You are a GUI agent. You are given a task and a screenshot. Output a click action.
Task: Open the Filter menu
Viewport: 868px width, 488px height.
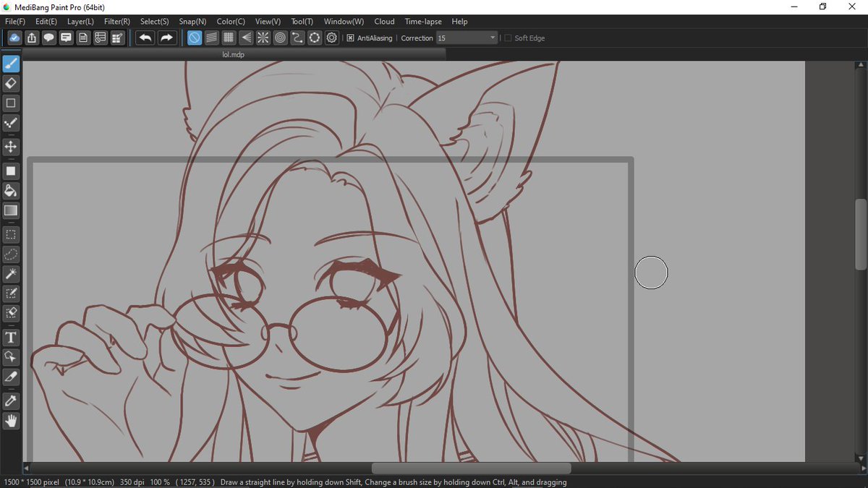[117, 22]
